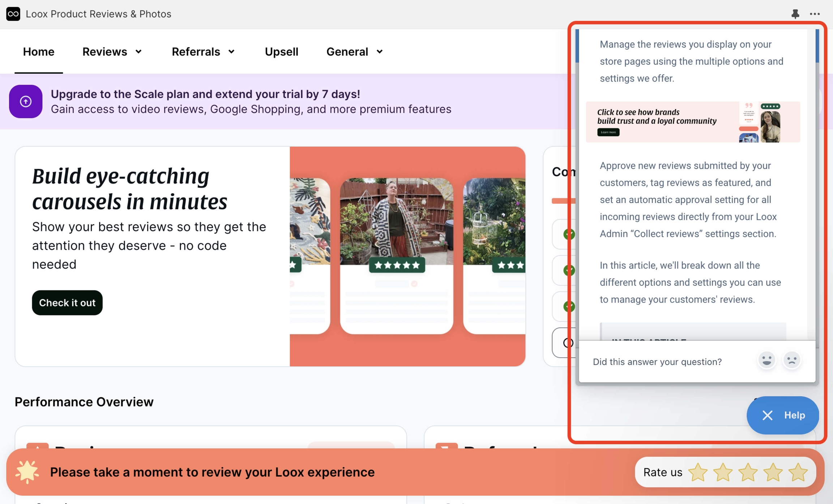The height and width of the screenshot is (504, 833).
Task: Click the Check it out button
Action: pyautogui.click(x=67, y=302)
